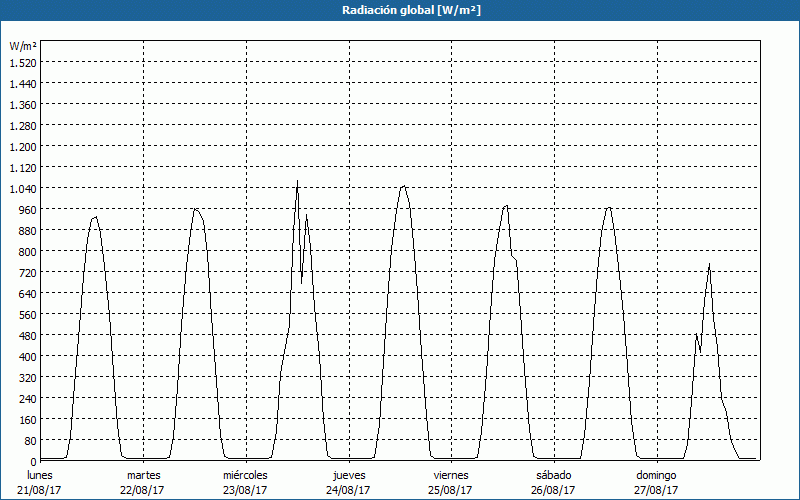The width and height of the screenshot is (800, 500).
Task: Click the highest peak of Sunday's radiation curve
Action: click(709, 265)
